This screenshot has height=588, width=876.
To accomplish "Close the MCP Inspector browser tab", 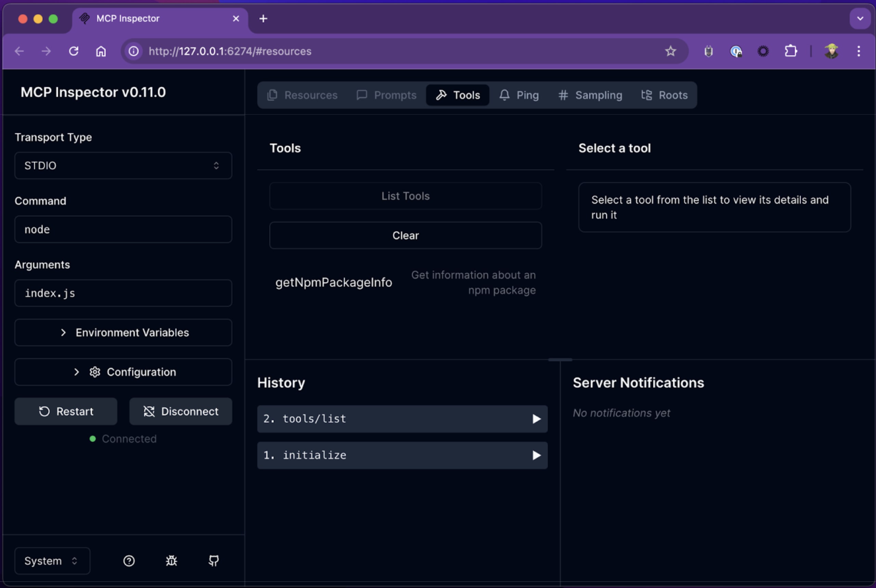I will point(236,18).
